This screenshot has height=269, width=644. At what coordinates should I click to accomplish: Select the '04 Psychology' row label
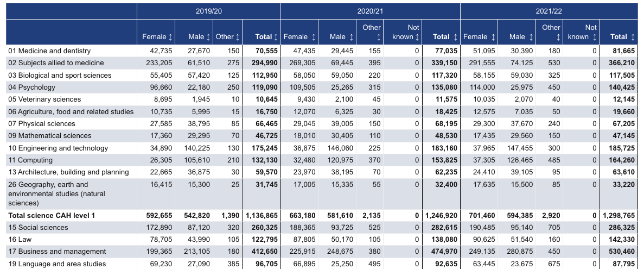point(31,87)
